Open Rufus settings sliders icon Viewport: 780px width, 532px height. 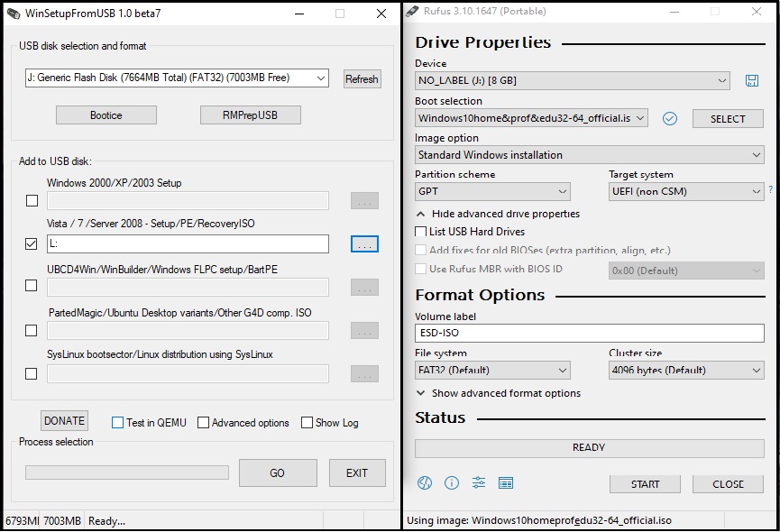pos(479,482)
